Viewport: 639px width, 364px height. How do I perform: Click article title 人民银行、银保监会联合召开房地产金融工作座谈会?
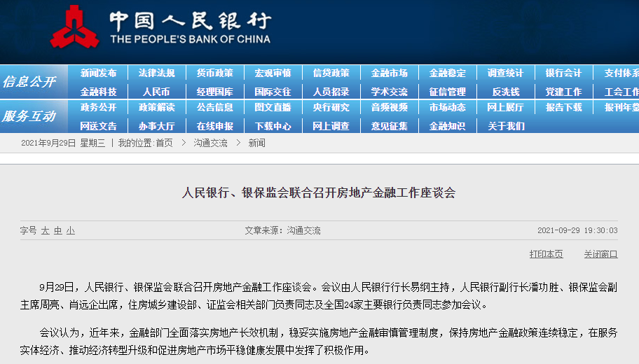coord(319,192)
